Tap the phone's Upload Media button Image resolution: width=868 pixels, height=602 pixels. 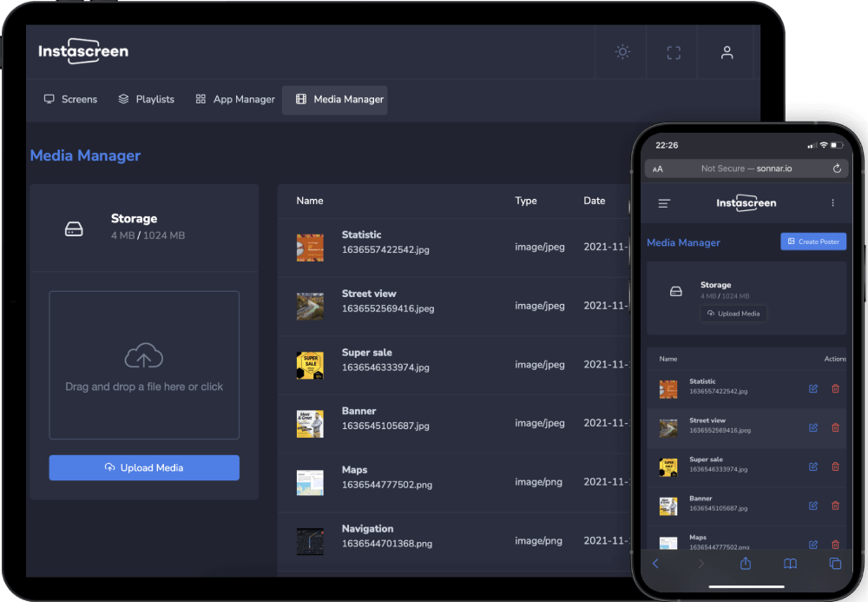click(733, 314)
